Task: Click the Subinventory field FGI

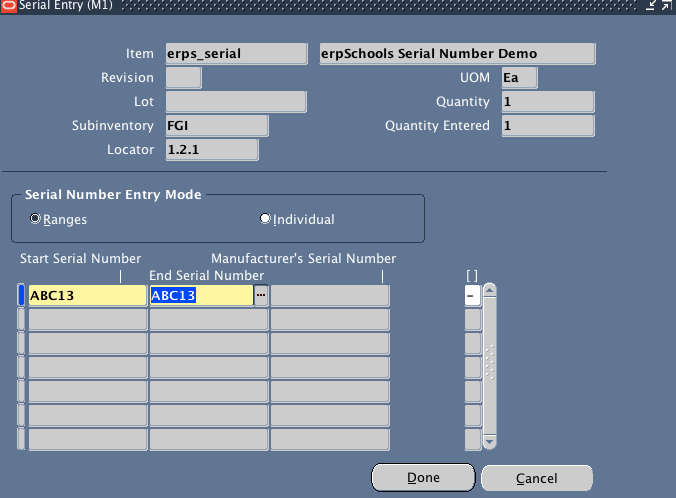Action: (x=217, y=126)
